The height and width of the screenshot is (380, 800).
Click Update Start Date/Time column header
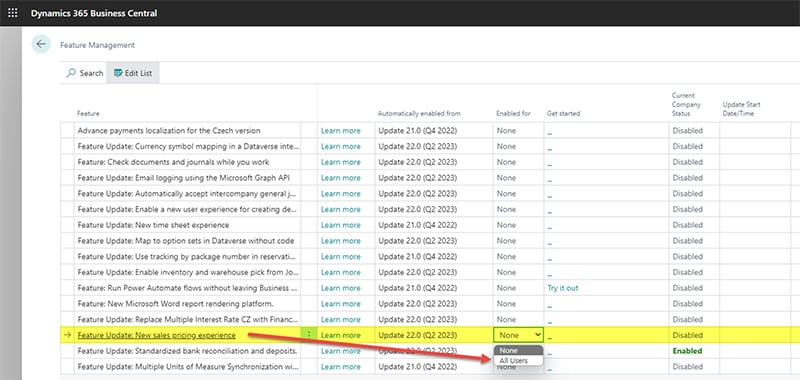pyautogui.click(x=741, y=109)
